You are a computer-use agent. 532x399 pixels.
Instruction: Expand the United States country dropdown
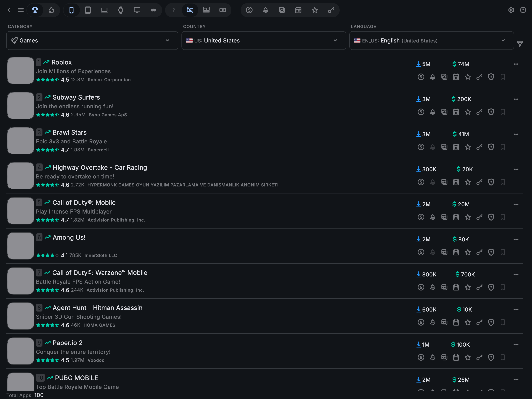click(x=264, y=41)
